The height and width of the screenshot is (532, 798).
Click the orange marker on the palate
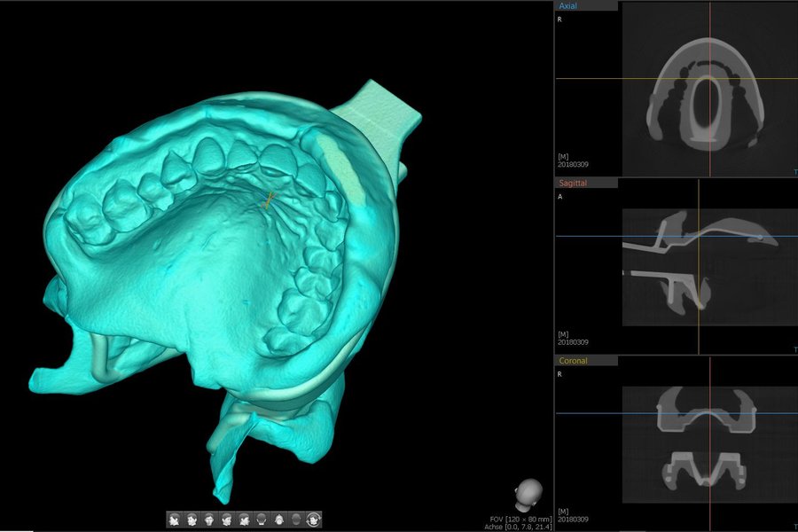click(269, 200)
